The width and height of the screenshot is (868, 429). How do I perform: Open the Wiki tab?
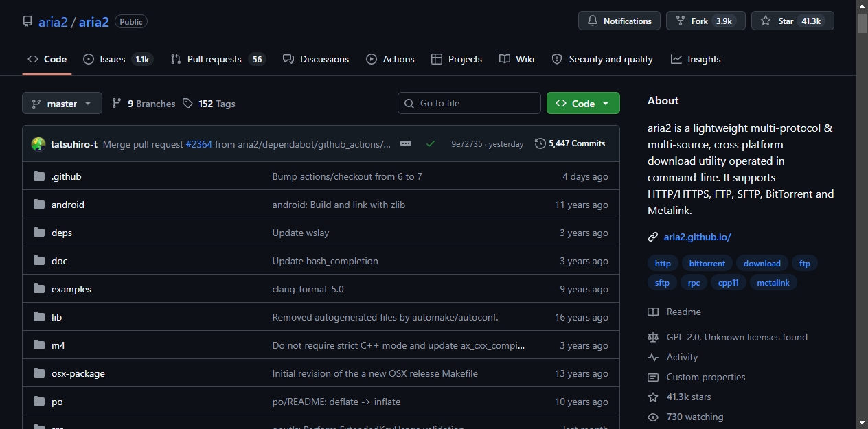pos(517,59)
